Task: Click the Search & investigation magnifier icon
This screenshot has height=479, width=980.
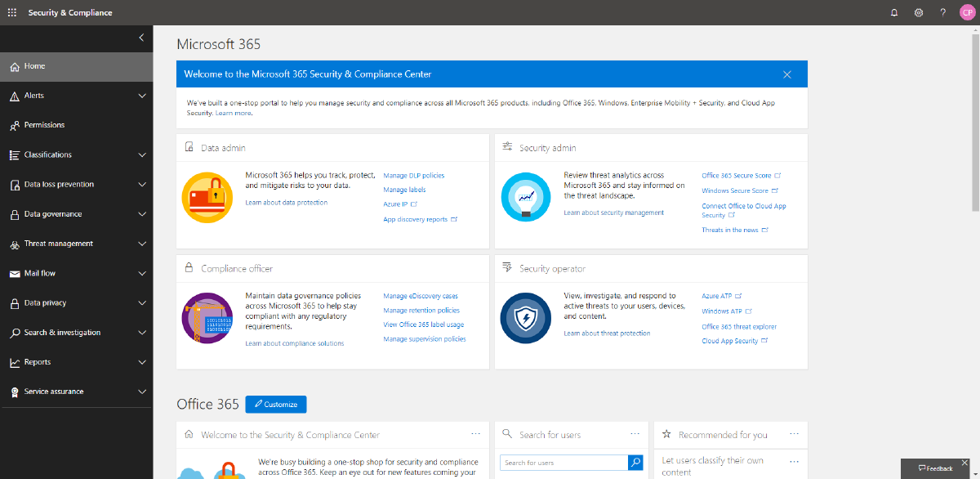Action: coord(15,333)
